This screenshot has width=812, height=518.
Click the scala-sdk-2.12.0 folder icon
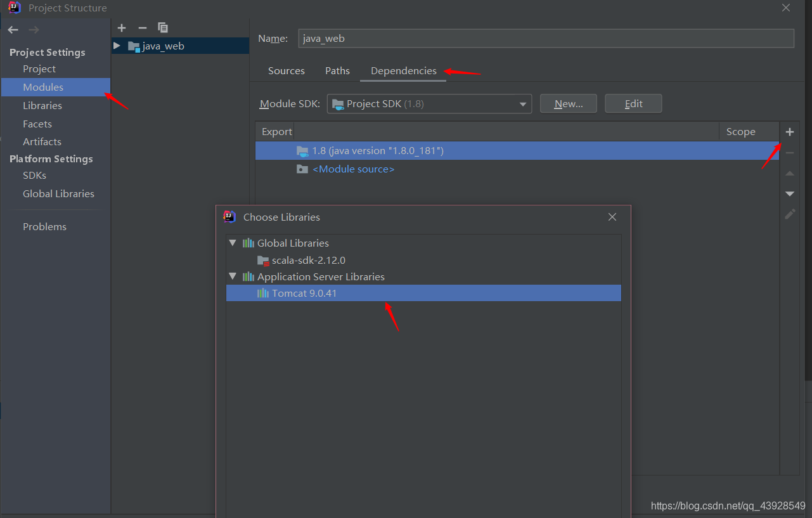[263, 261]
